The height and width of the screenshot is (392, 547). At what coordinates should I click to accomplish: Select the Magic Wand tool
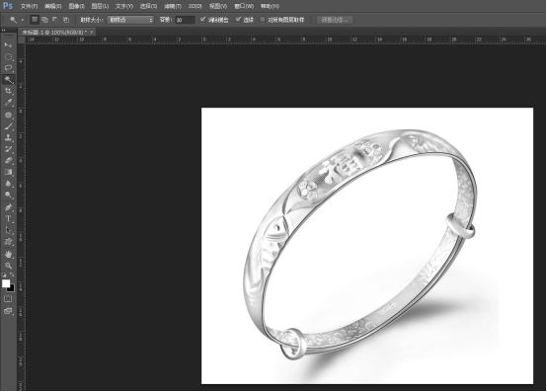click(x=8, y=80)
